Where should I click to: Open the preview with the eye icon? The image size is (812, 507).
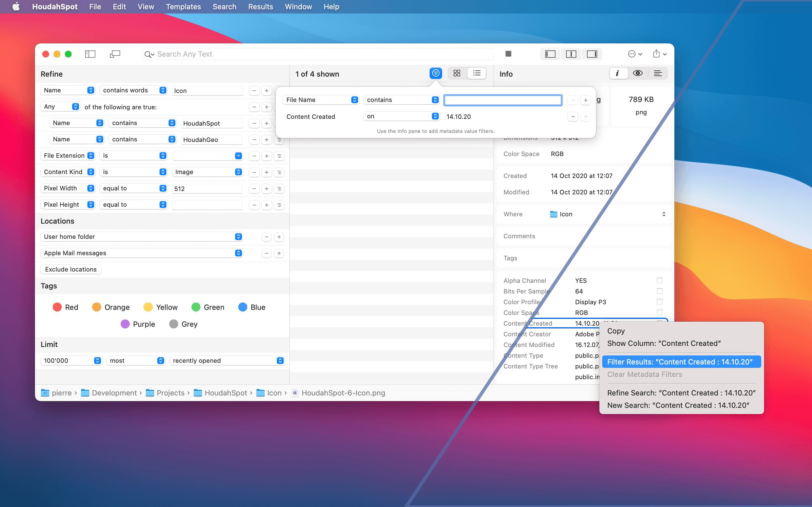(637, 73)
